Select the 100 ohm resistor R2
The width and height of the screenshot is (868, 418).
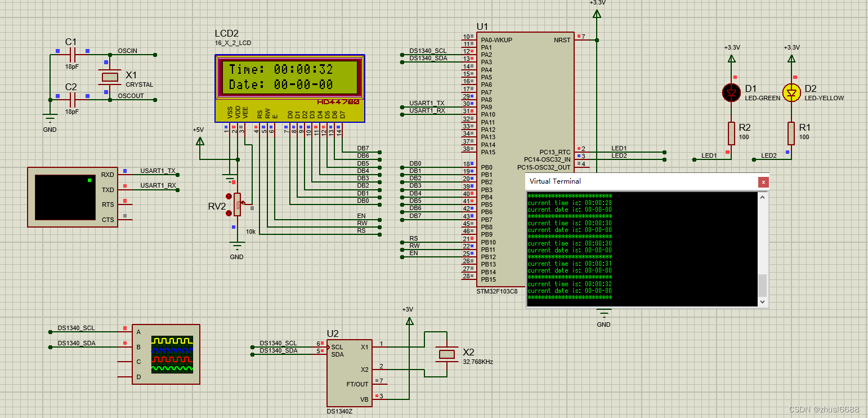(x=730, y=133)
